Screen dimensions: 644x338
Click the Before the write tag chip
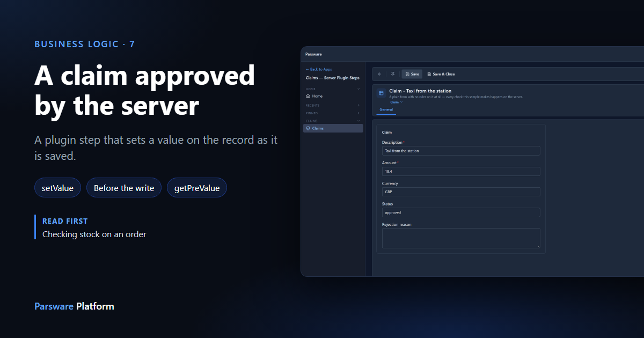tap(124, 188)
